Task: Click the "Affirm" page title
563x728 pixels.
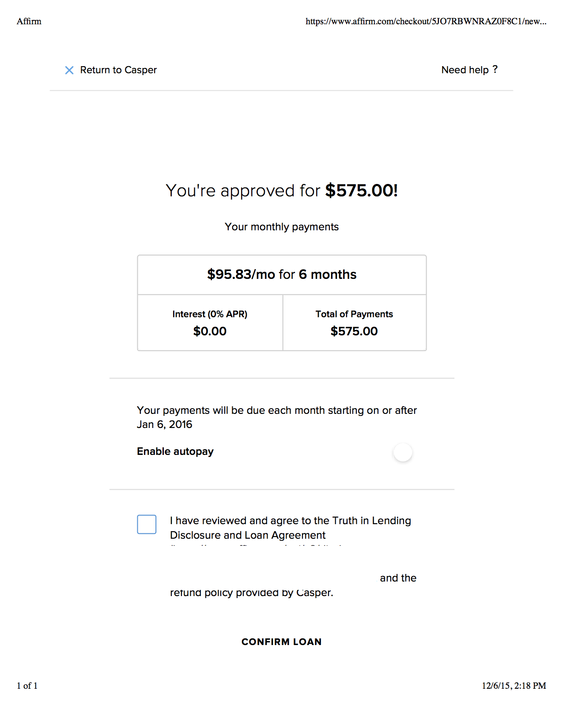Action: click(x=29, y=21)
